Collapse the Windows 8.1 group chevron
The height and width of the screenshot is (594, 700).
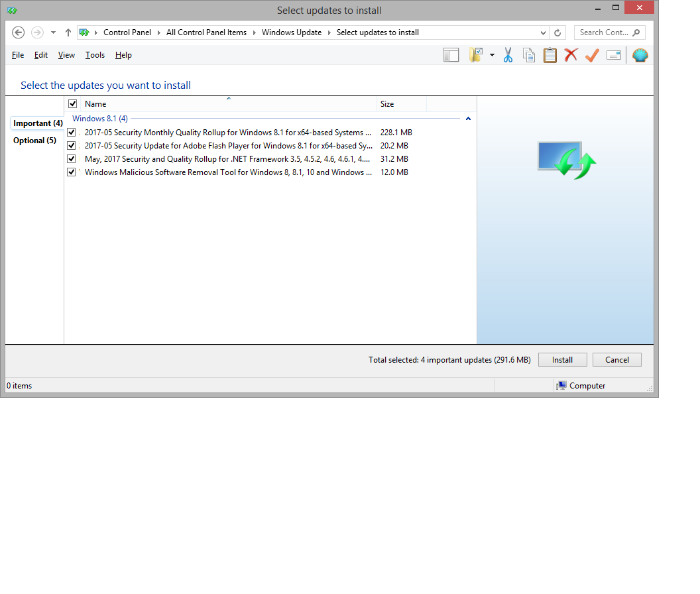pos(468,119)
